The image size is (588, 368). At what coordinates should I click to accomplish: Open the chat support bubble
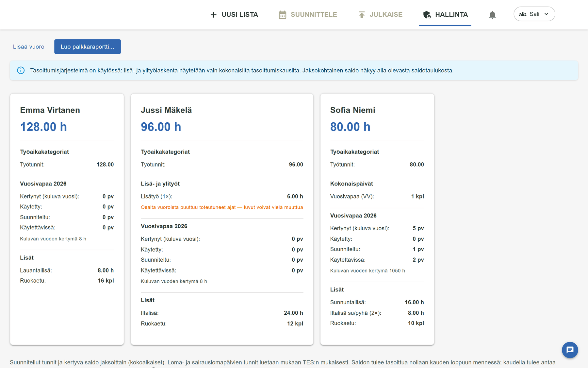coord(570,350)
